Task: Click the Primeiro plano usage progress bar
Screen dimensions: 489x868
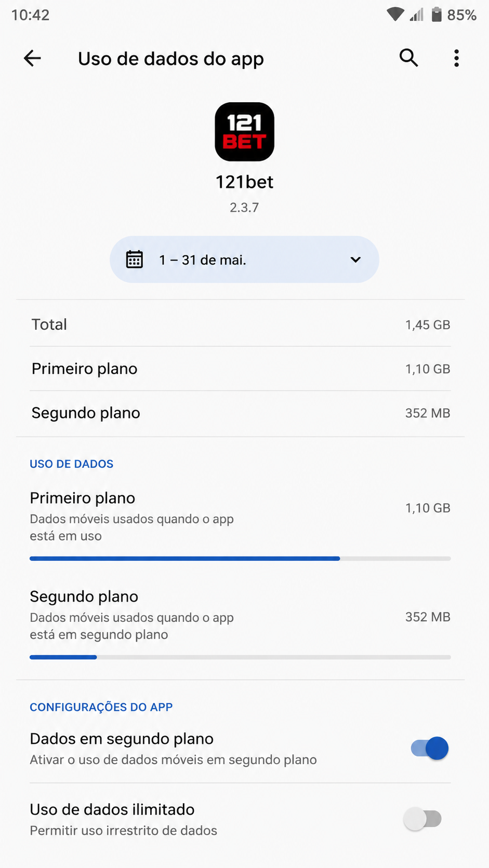Action: (x=240, y=559)
